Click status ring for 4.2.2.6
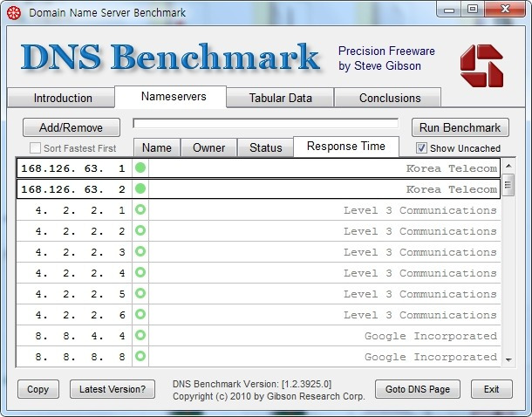The image size is (532, 417). pos(140,314)
